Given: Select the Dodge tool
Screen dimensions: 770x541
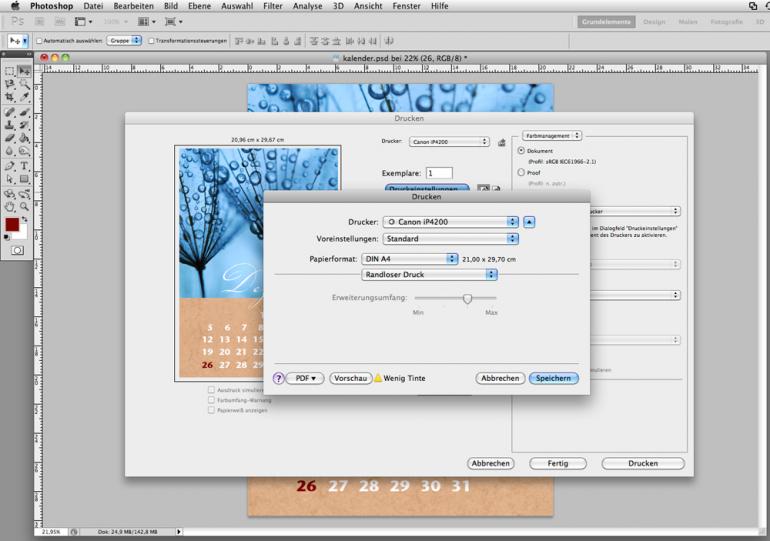Looking at the screenshot, I should 24,151.
